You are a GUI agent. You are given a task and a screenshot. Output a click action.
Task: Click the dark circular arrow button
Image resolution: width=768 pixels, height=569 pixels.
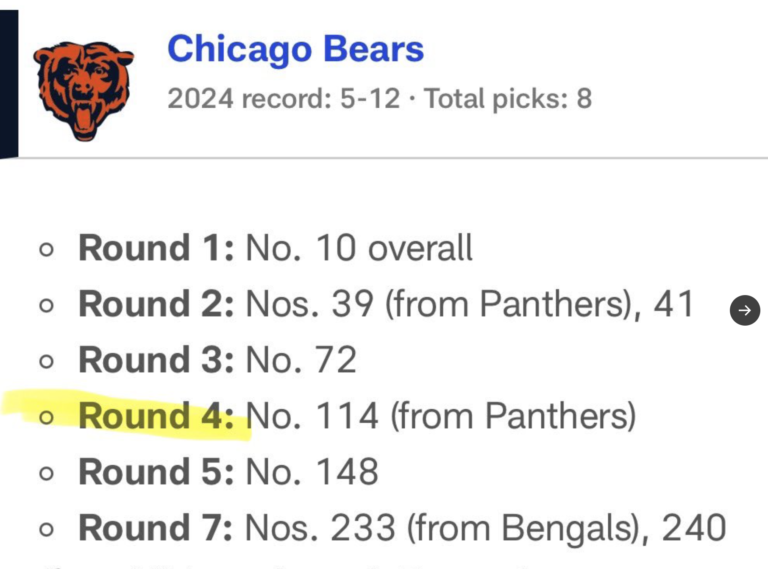744,310
